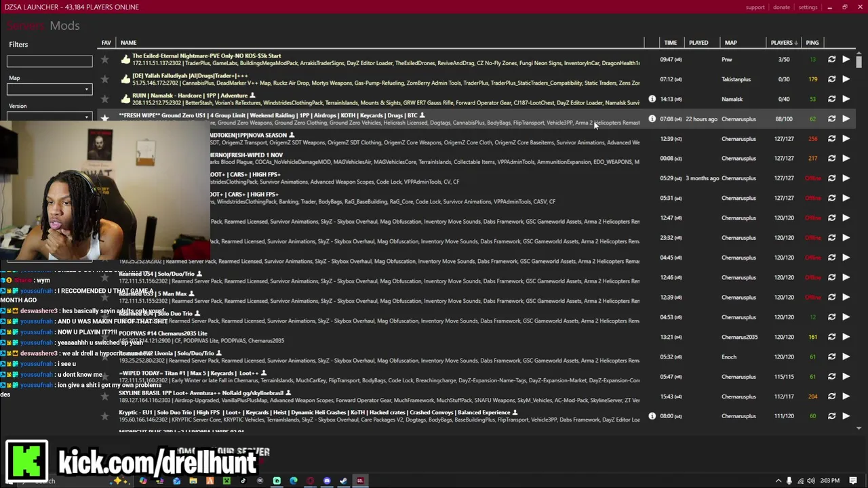Play the Enoch Livonia server
This screenshot has width=868, height=488.
pos(846,357)
